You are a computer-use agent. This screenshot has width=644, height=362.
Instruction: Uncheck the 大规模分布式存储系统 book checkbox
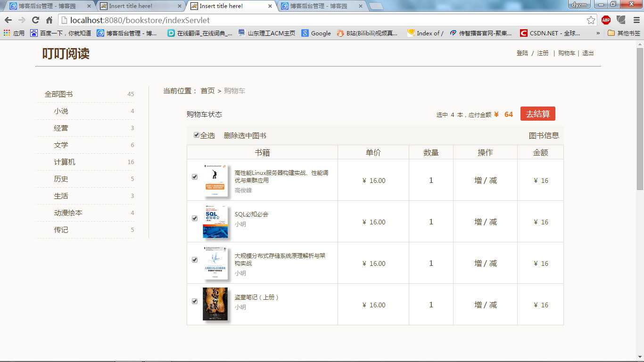(x=195, y=260)
